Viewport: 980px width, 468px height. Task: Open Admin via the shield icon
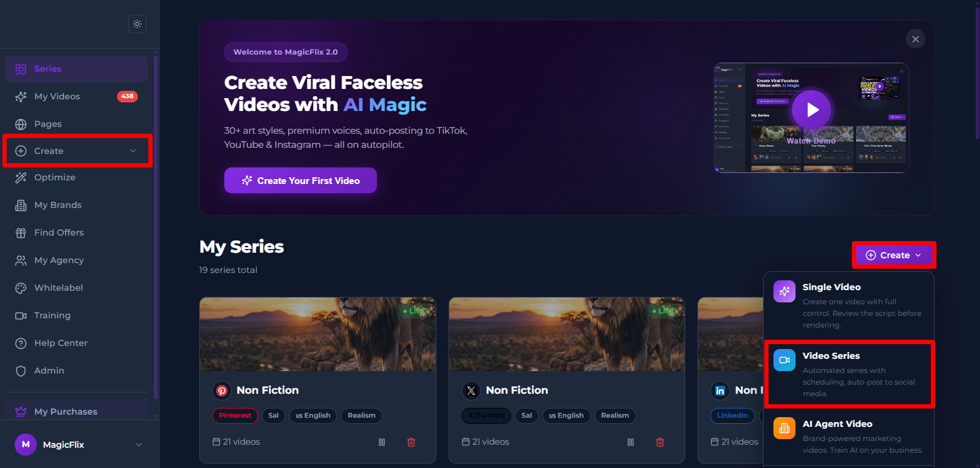coord(21,370)
